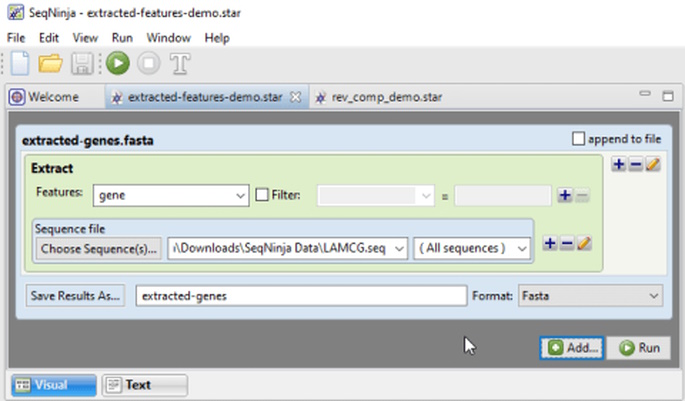The width and height of the screenshot is (685, 401).
Task: Toggle the Filter checkbox
Action: (x=262, y=195)
